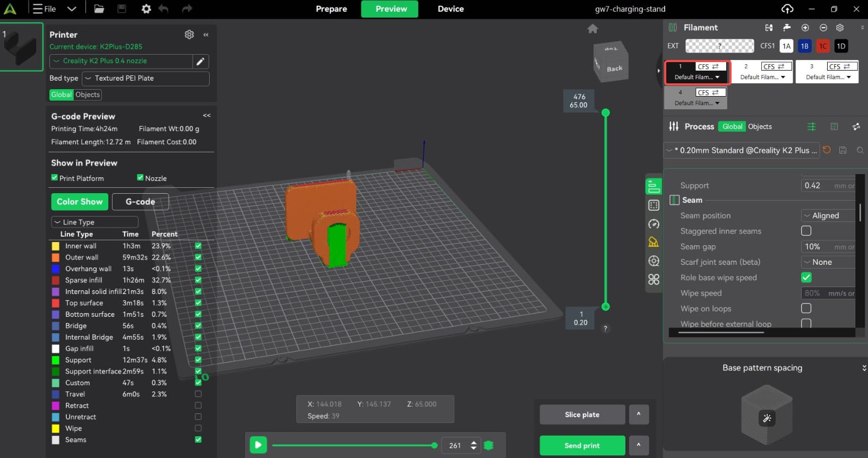Image resolution: width=868 pixels, height=458 pixels.
Task: Open filament 3 Default Filament dropdown
Action: click(828, 77)
